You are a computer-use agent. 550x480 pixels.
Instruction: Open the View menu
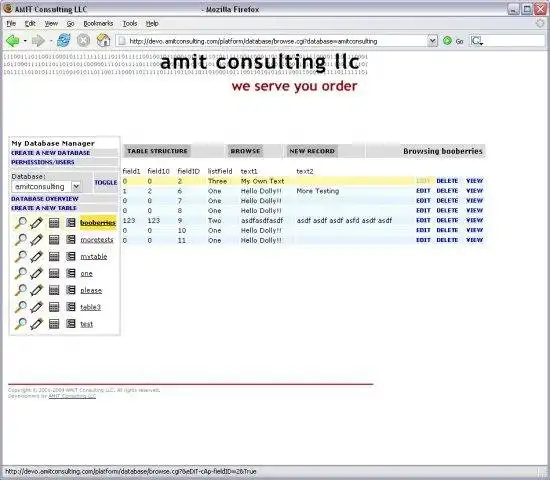[x=51, y=24]
